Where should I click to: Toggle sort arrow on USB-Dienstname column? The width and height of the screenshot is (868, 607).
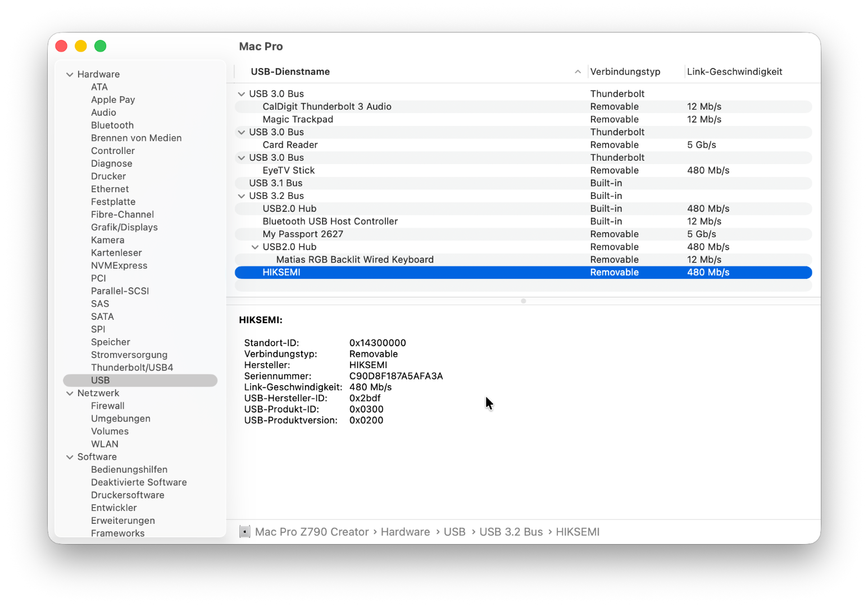click(x=578, y=72)
